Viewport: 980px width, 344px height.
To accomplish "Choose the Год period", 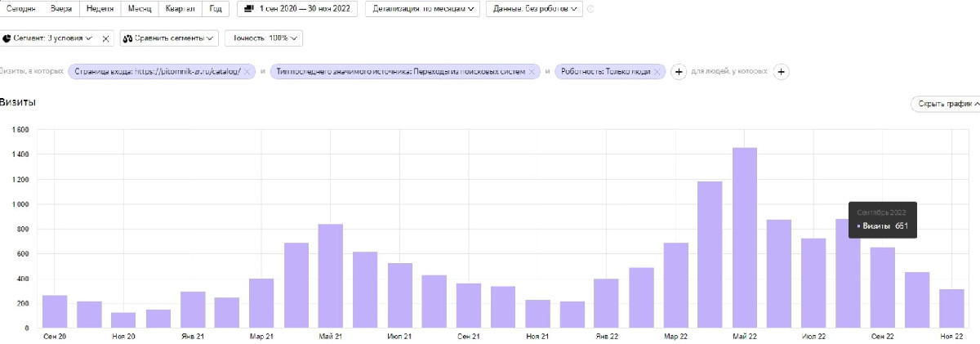I will [215, 9].
